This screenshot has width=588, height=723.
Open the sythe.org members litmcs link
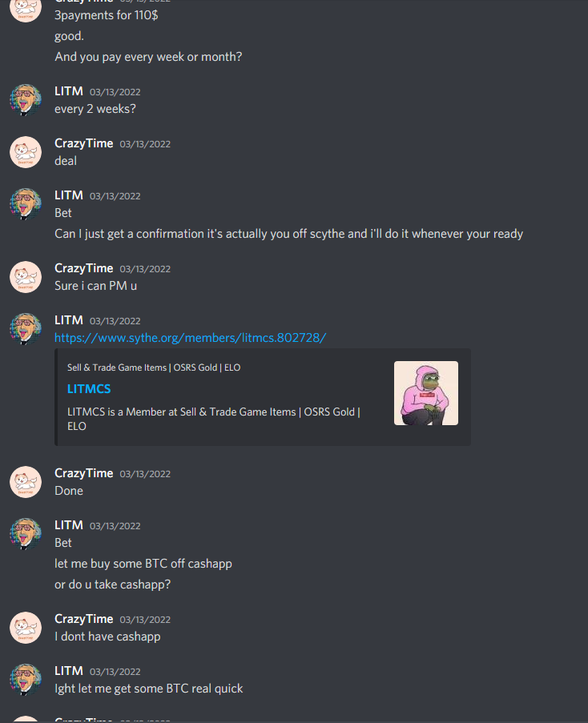190,338
